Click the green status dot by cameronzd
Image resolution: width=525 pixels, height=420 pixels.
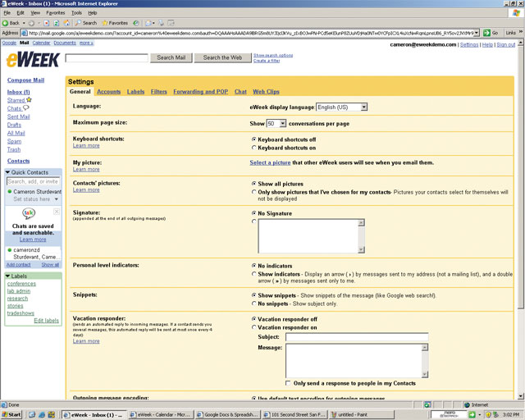[x=9, y=250]
